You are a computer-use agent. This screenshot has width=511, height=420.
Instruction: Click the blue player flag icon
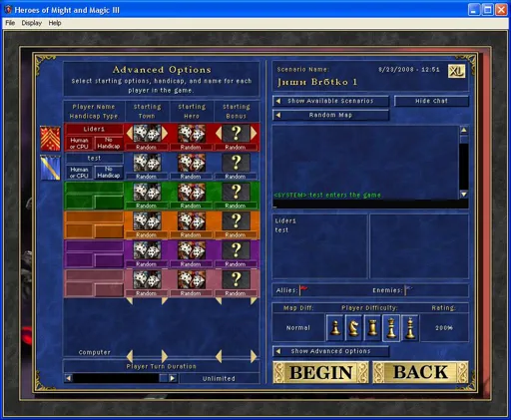coord(50,168)
